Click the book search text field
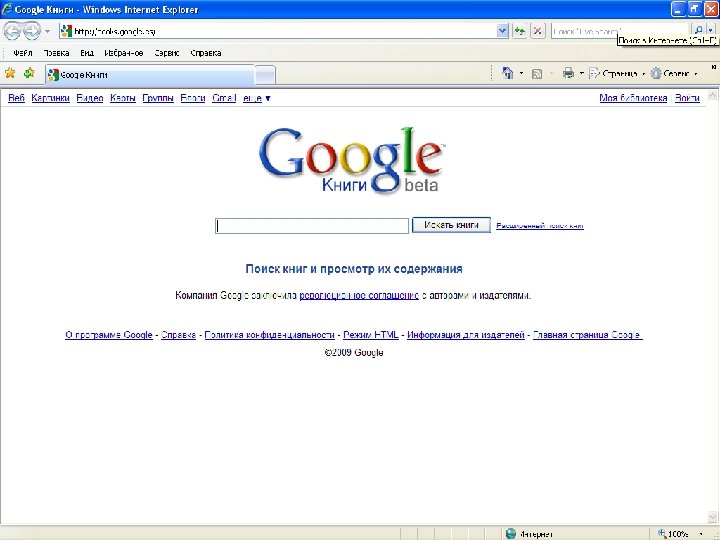This screenshot has height=540, width=720. click(x=312, y=226)
